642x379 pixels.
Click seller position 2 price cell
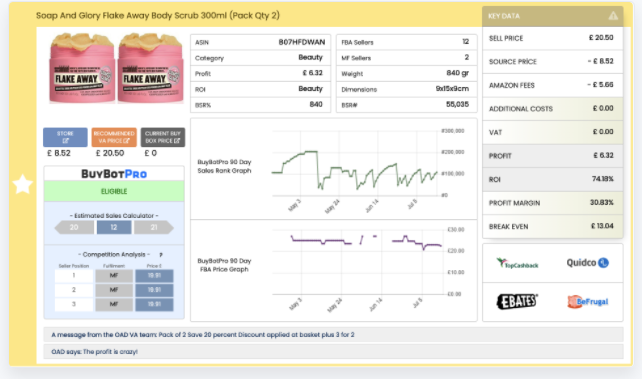(154, 290)
